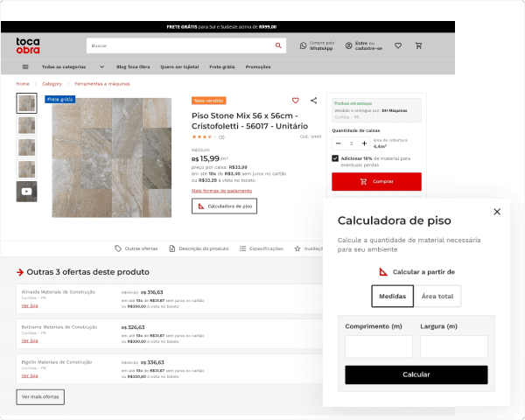Open Blog Toca Obra menu item
This screenshot has height=420, width=525.
point(133,67)
